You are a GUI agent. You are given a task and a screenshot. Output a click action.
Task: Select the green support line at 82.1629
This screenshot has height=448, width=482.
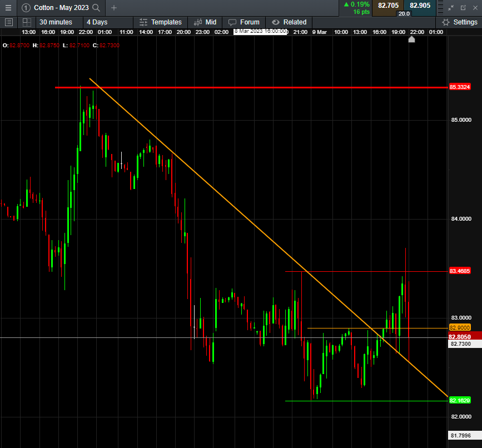366,401
